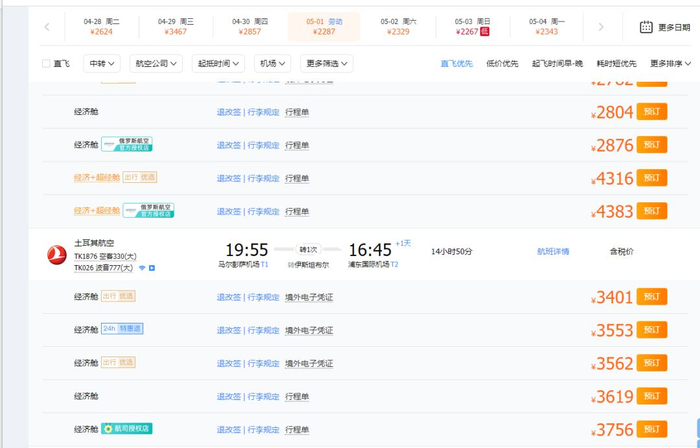Click the WiFi icon beside TK026
The height and width of the screenshot is (448, 700).
click(142, 268)
